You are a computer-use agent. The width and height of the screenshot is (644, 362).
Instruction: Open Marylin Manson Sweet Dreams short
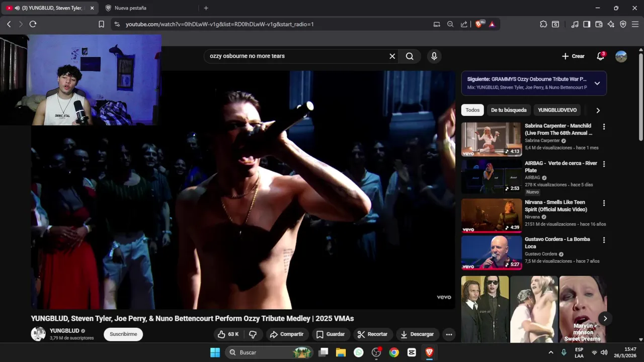click(583, 309)
